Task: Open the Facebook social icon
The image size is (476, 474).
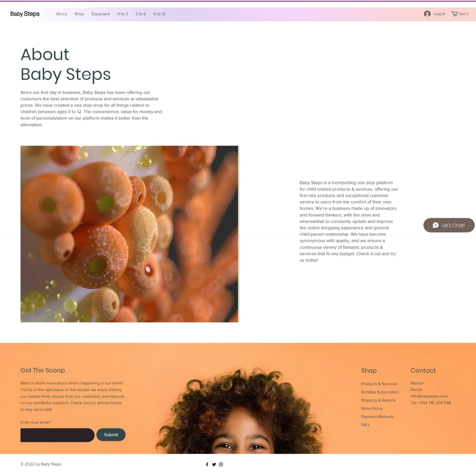Action: click(x=207, y=464)
